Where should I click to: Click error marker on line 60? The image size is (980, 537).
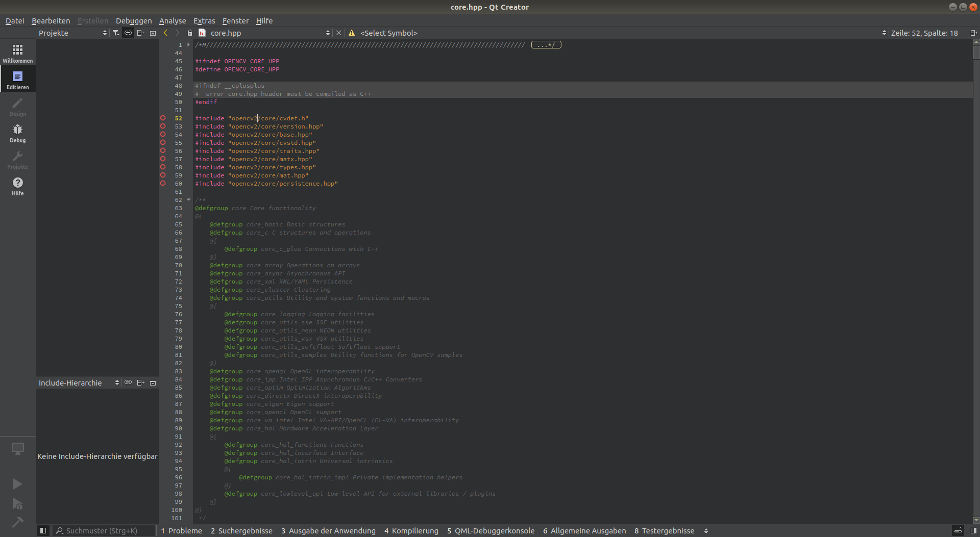(x=163, y=183)
